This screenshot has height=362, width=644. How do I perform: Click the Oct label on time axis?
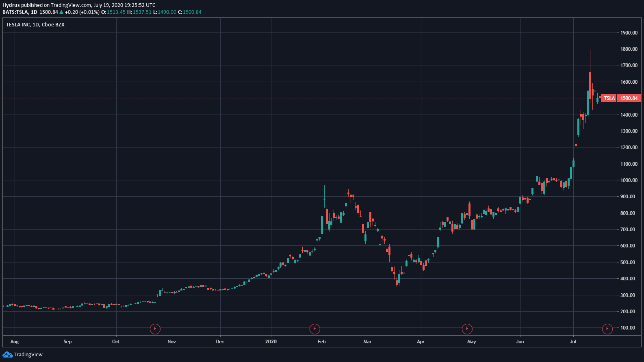pyautogui.click(x=116, y=342)
